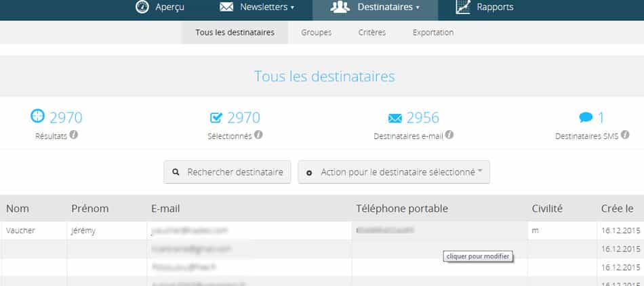Sort by the Civilité column header

pyautogui.click(x=548, y=209)
